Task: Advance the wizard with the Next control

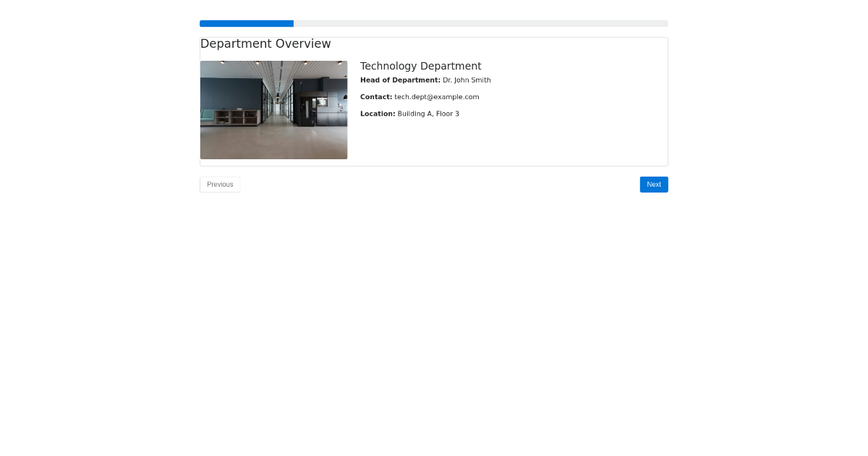Action: pyautogui.click(x=653, y=184)
